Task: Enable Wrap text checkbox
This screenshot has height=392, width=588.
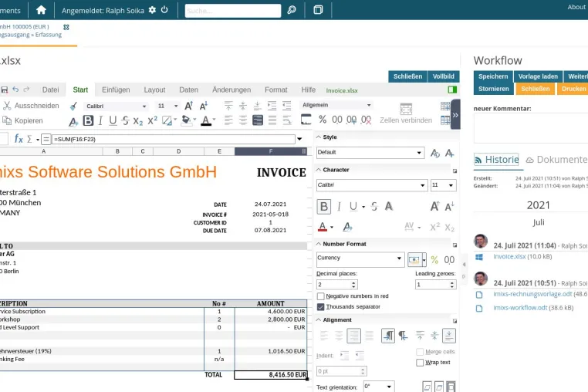Action: (x=420, y=363)
